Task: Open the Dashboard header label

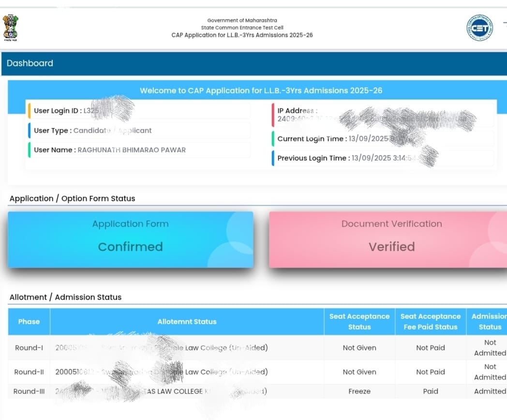Action: click(x=30, y=63)
